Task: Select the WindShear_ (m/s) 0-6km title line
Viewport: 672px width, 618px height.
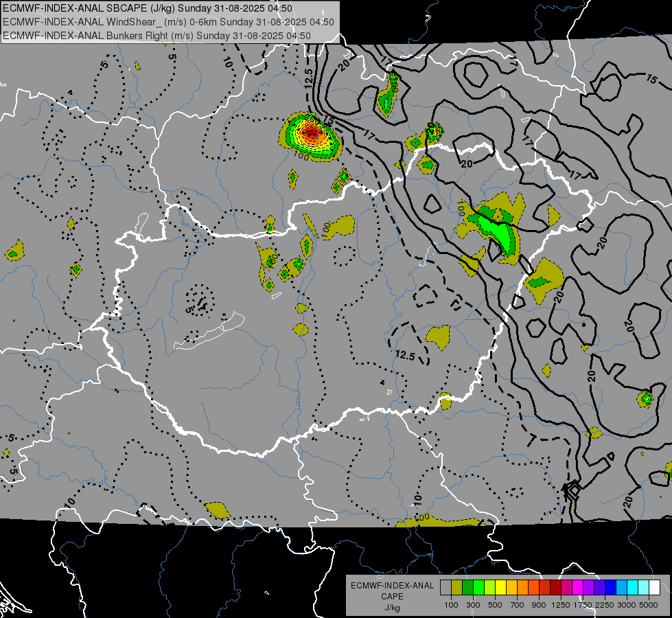Action: click(168, 22)
